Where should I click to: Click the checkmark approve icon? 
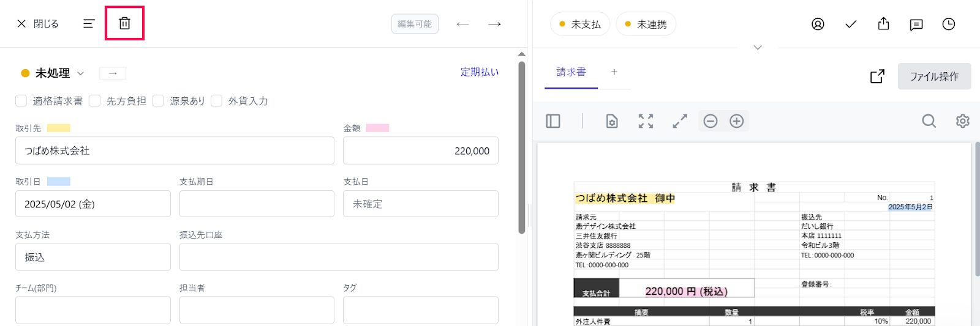click(x=851, y=24)
